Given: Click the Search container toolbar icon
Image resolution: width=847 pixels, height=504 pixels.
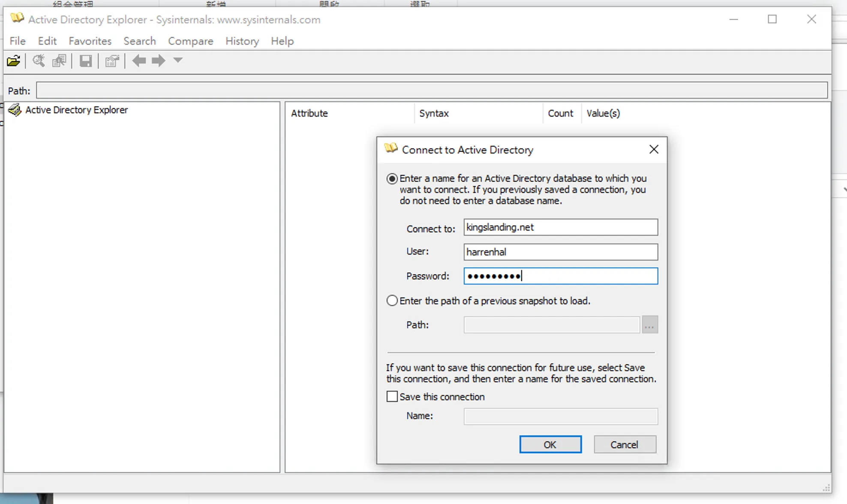Looking at the screenshot, I should pyautogui.click(x=39, y=61).
